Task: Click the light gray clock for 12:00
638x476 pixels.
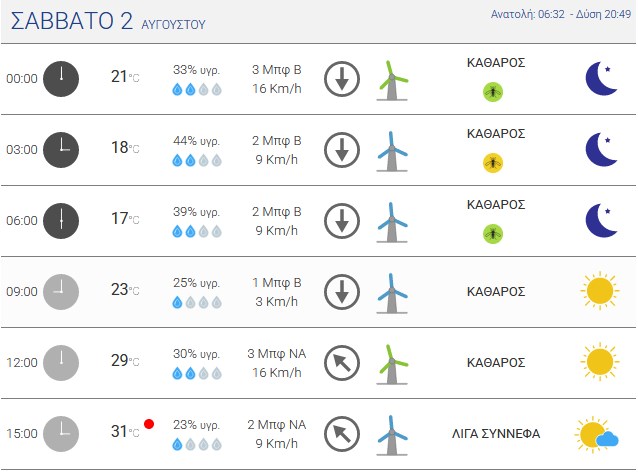Action: [61, 363]
